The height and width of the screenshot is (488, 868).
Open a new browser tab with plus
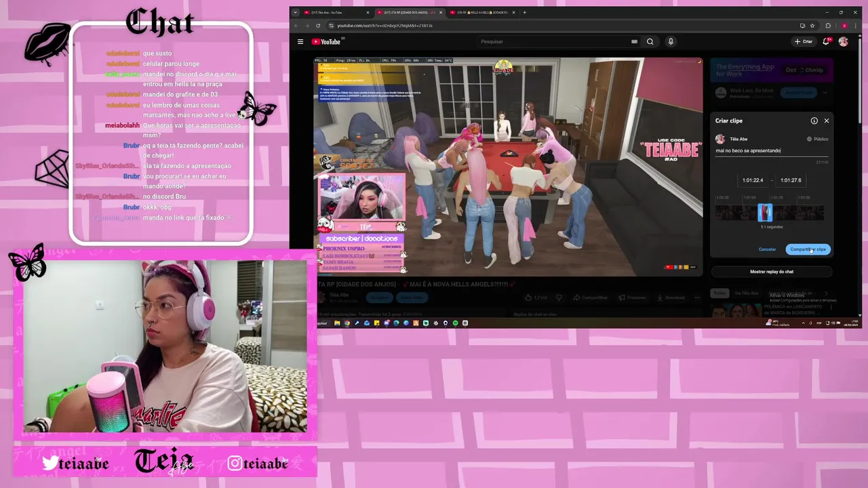point(524,12)
